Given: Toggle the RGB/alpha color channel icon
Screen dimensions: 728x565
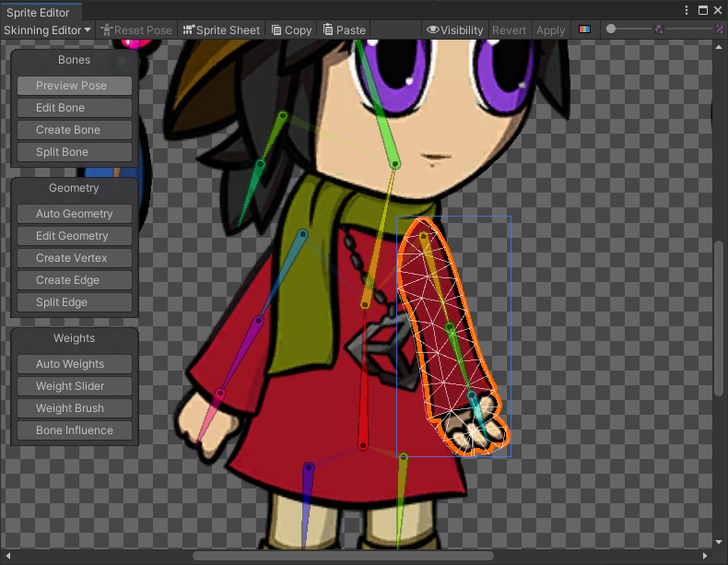Looking at the screenshot, I should point(584,29).
